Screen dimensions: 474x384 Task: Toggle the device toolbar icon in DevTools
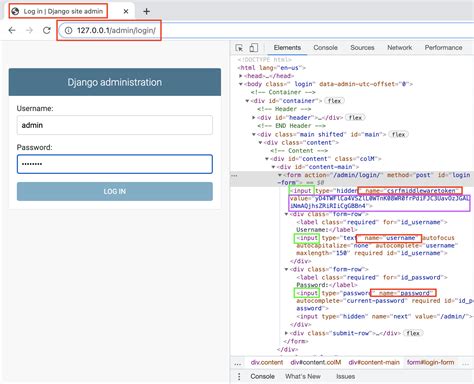(x=254, y=48)
